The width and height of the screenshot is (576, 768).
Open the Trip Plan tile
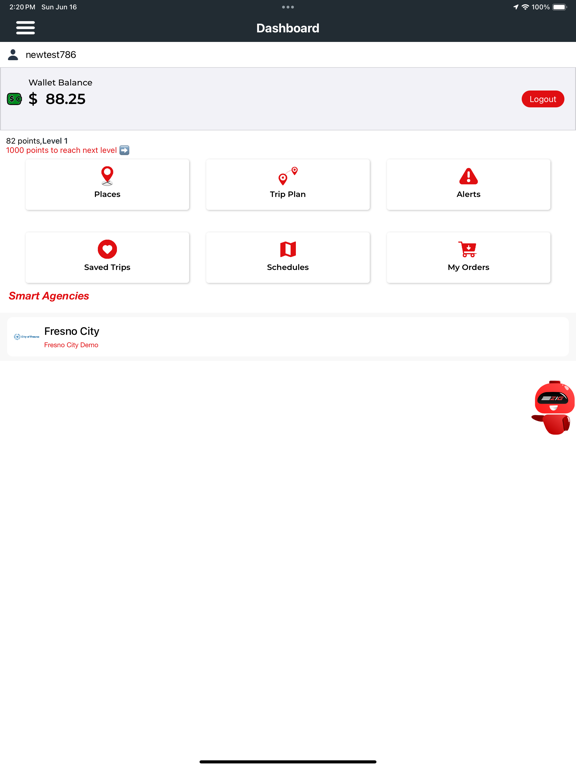click(288, 185)
